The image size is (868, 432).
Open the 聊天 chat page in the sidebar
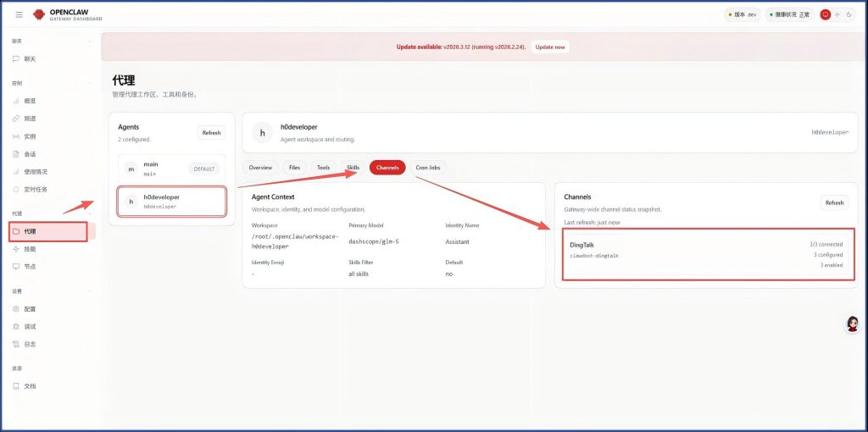tap(30, 59)
